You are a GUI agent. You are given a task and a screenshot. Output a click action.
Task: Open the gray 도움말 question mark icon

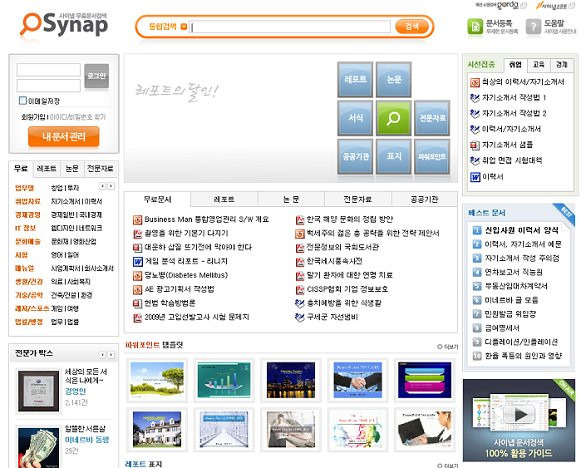coord(533,27)
